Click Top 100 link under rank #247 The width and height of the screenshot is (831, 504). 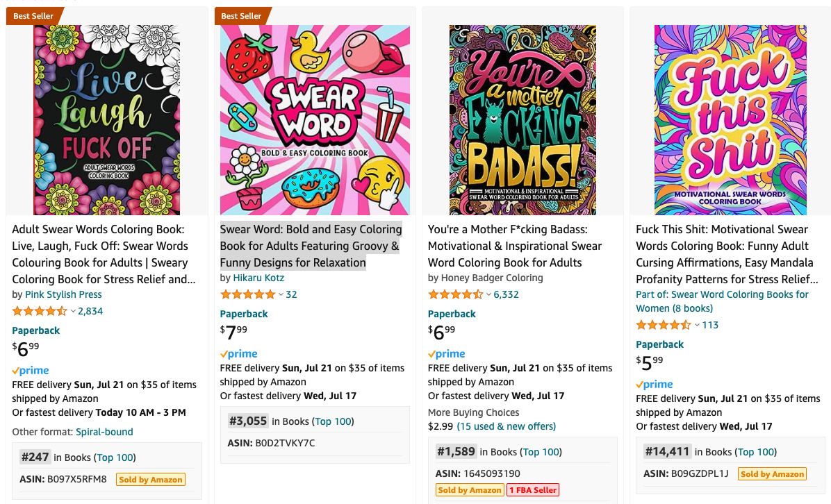(115, 457)
